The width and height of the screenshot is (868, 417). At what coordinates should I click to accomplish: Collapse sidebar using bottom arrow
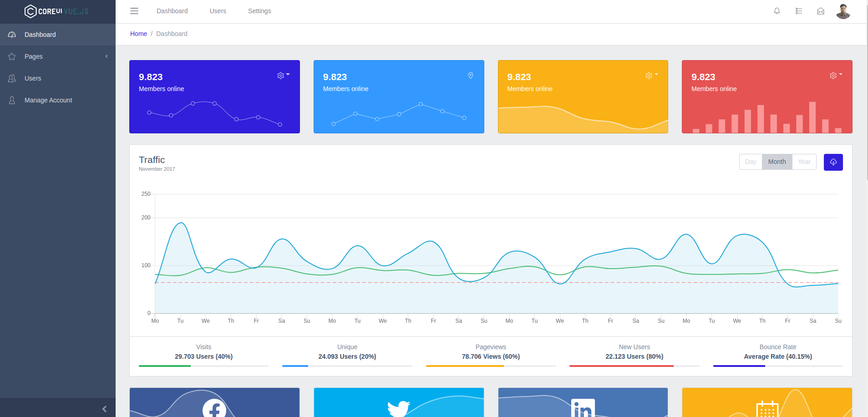[x=104, y=409]
